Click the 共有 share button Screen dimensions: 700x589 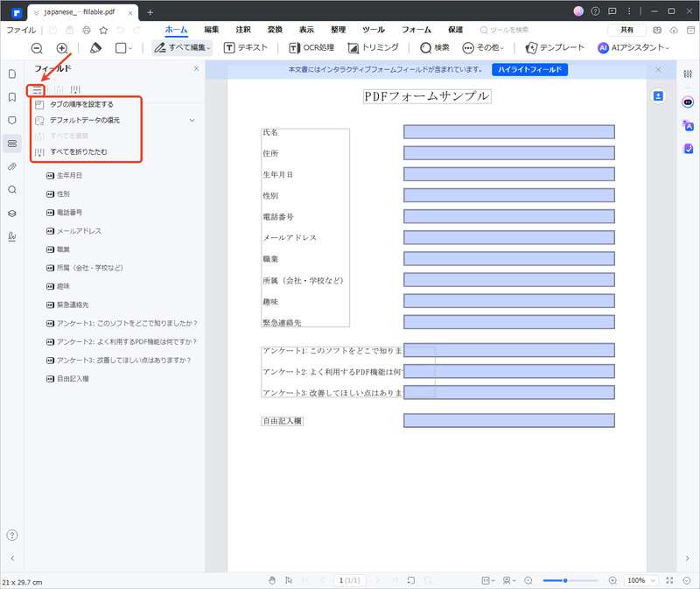(x=626, y=30)
